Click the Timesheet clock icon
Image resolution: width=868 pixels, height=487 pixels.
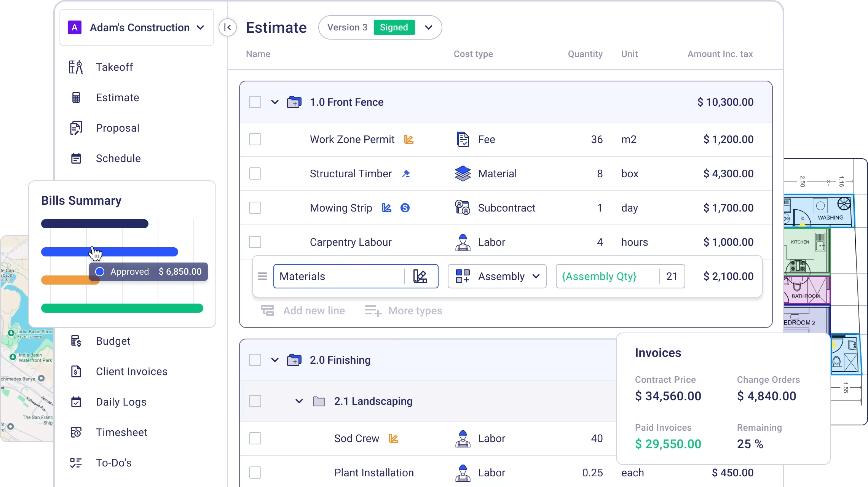[x=76, y=432]
